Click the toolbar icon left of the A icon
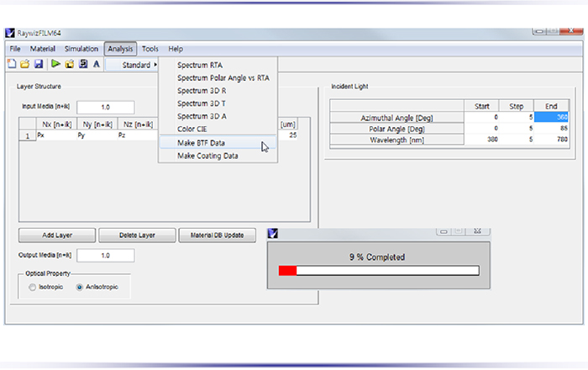Screen dimensions: 588x370 pos(82,64)
